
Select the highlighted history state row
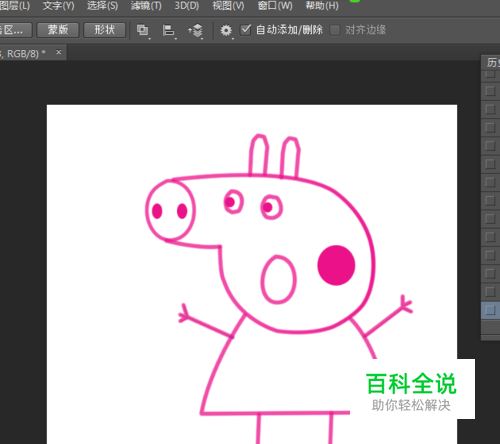pyautogui.click(x=490, y=310)
